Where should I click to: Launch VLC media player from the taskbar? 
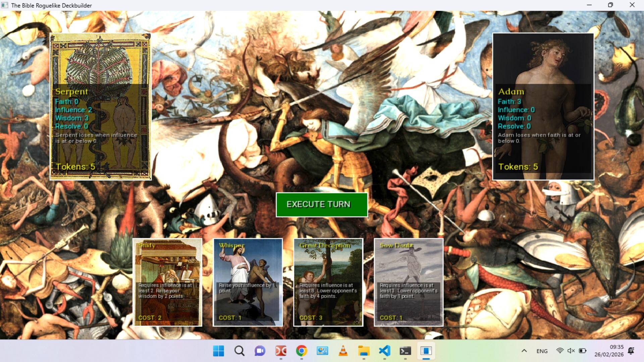tap(343, 351)
